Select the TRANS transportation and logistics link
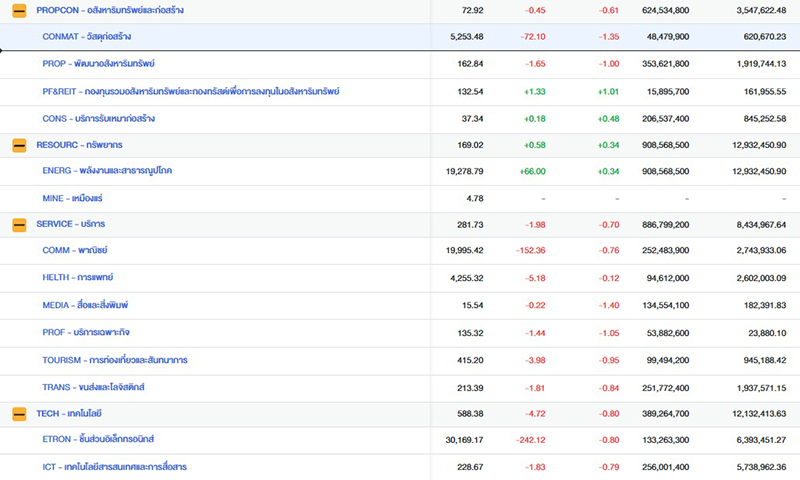This screenshot has height=480, width=800. tap(93, 387)
